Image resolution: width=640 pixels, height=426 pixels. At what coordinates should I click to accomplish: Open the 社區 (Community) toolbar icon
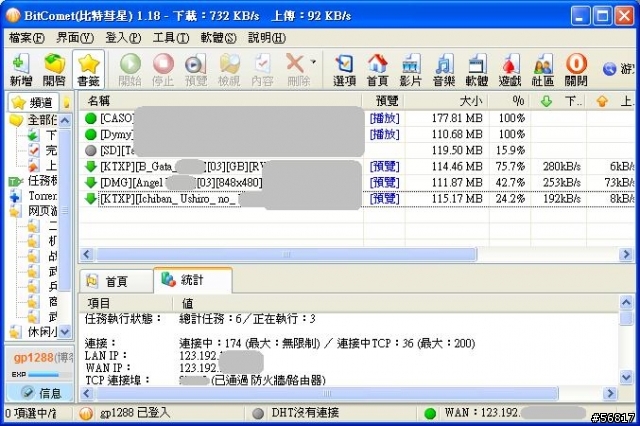coord(543,69)
